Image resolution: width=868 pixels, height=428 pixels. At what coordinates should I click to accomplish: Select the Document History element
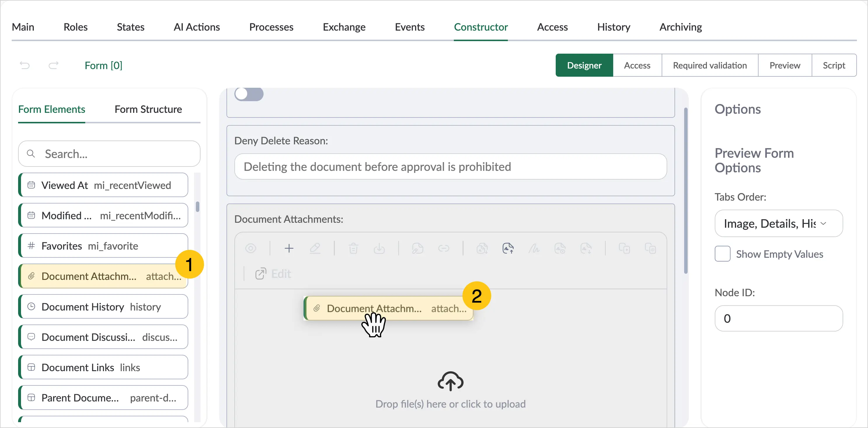(x=103, y=306)
